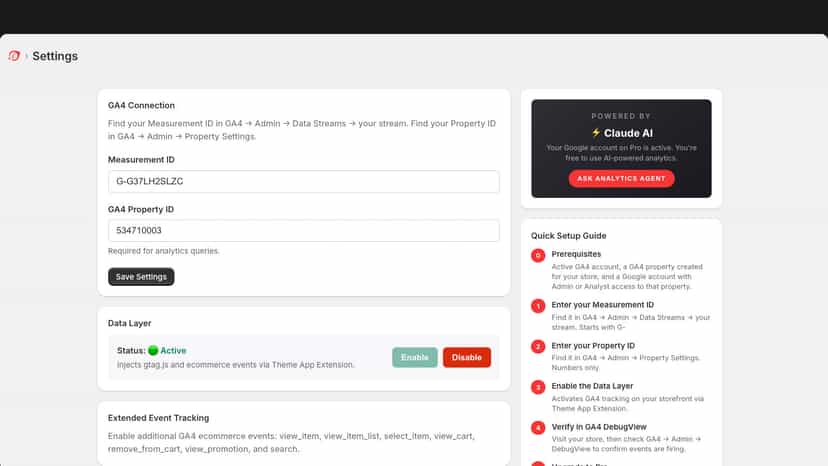Click the red app logo icon
This screenshot has height=466, width=828.
pos(14,55)
